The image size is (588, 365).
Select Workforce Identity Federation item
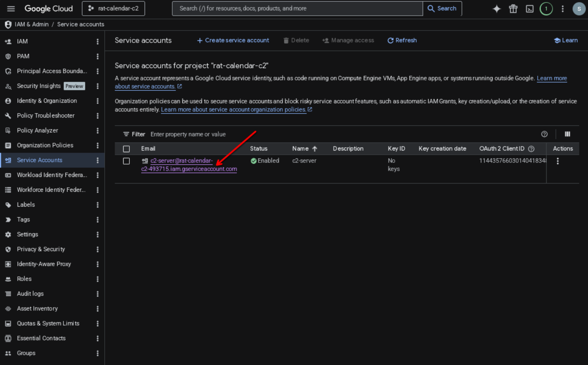51,190
